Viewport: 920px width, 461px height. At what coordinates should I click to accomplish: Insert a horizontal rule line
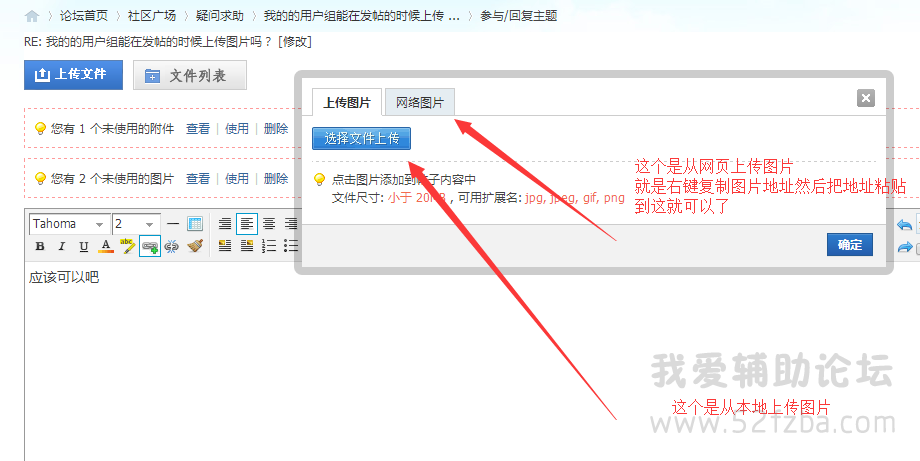pyautogui.click(x=172, y=224)
